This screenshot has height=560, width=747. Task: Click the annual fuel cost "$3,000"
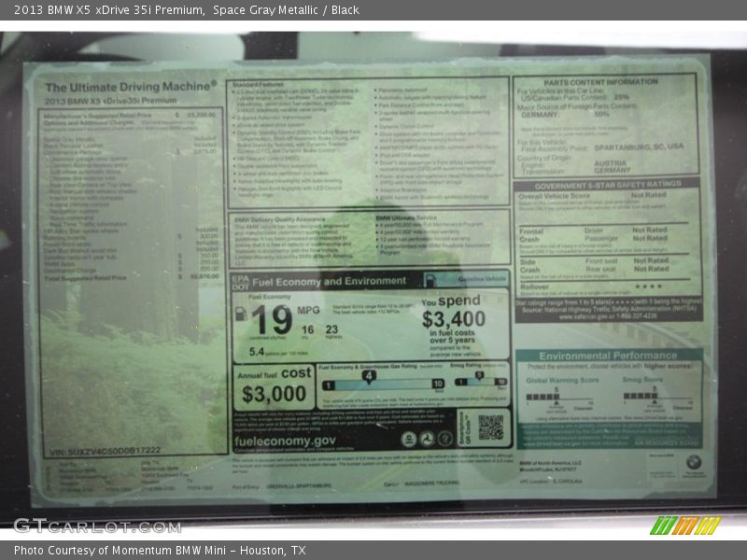coord(274,394)
